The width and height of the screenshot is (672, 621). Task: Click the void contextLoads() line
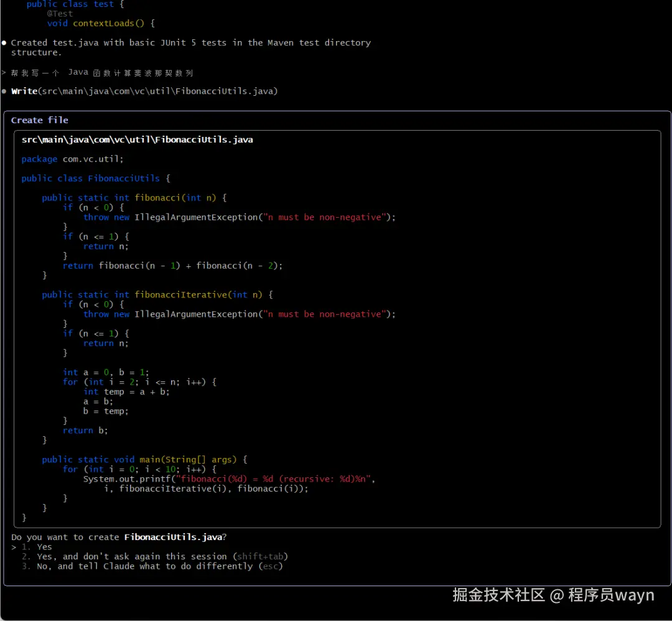point(101,23)
